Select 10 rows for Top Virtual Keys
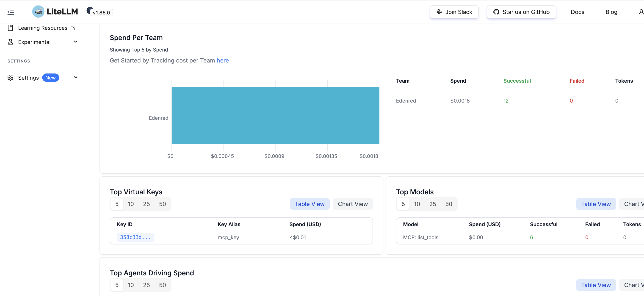 [x=130, y=204]
